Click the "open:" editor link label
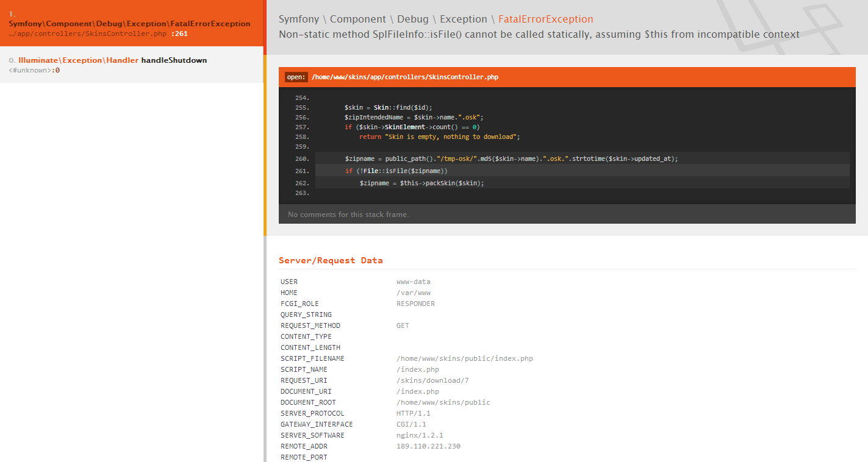Screen dimensions: 868x462 [x=296, y=77]
